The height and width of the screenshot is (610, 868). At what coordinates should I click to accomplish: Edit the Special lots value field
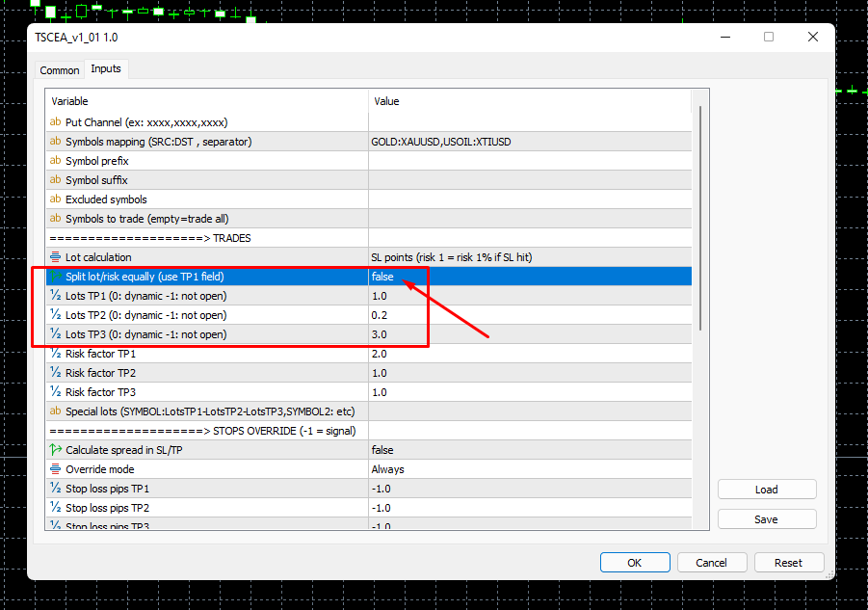[530, 411]
